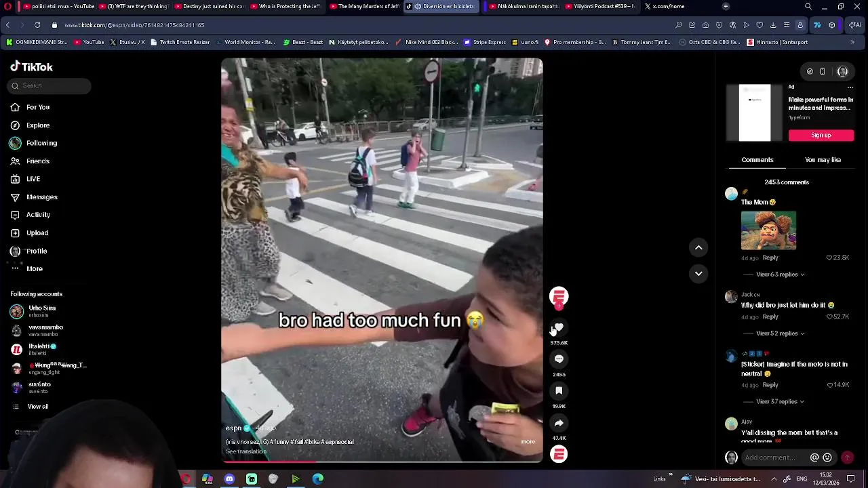The height and width of the screenshot is (488, 868).
Task: Show hidden system tray icons
Action: click(x=774, y=479)
